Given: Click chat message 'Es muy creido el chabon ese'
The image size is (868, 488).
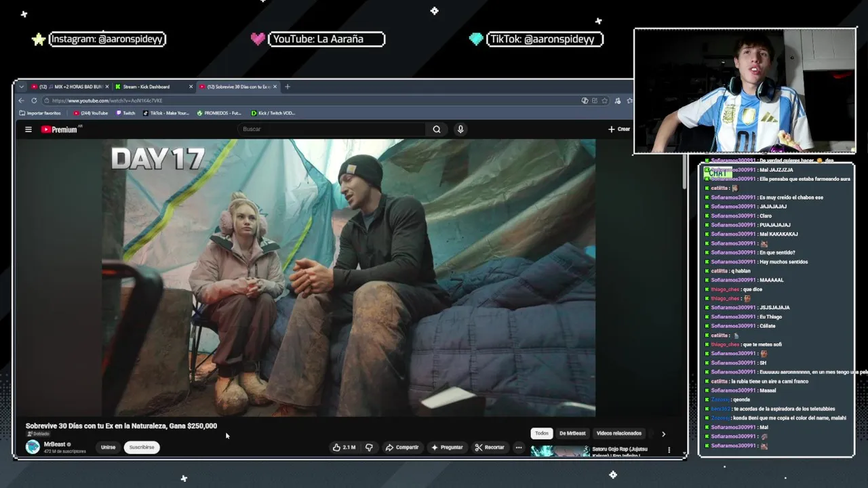Looking at the screenshot, I should pyautogui.click(x=791, y=197).
